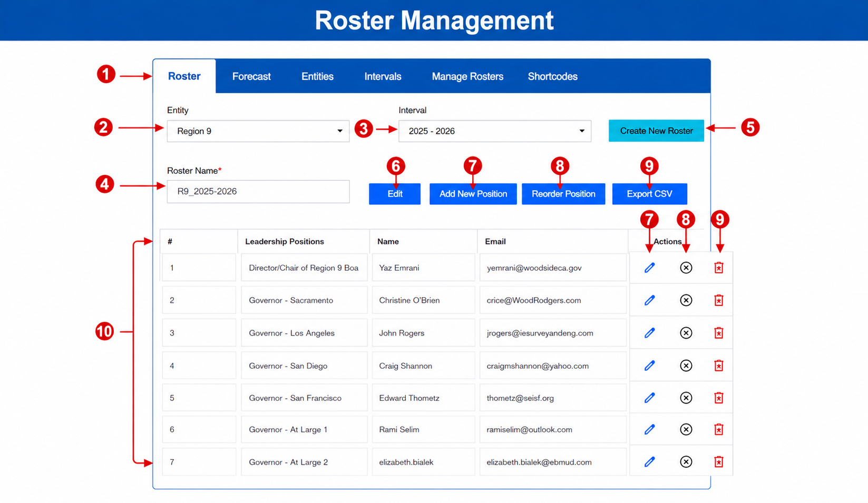Viewport: 868px width, 503px height.
Task: Select the email crice@WoodRodgers.com
Action: 534,300
